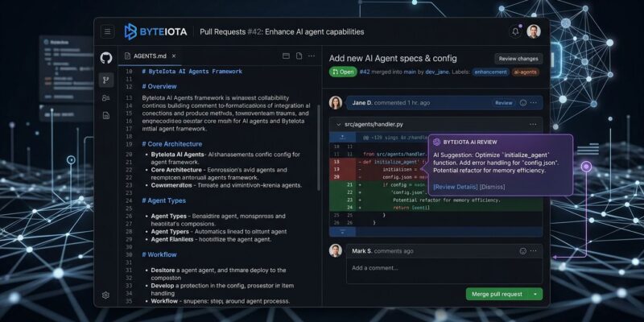The height and width of the screenshot is (322, 644).
Task: Click 'Add new AI Agent specs & config' title
Action: tap(393, 58)
